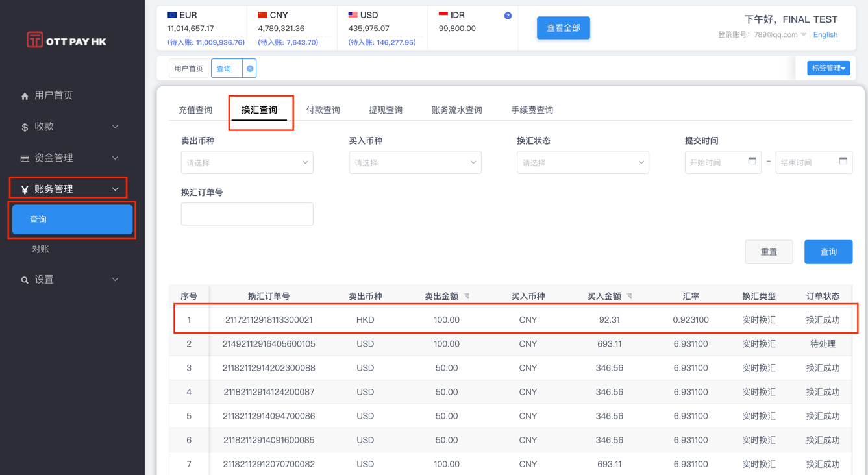
Task: Open the 标签管理 dropdown button
Action: pyautogui.click(x=828, y=68)
